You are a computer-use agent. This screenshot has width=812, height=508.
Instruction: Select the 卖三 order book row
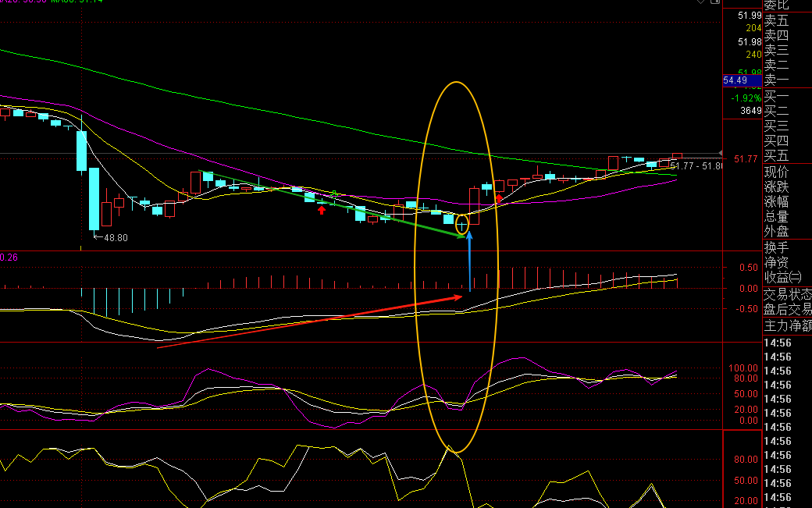point(776,50)
